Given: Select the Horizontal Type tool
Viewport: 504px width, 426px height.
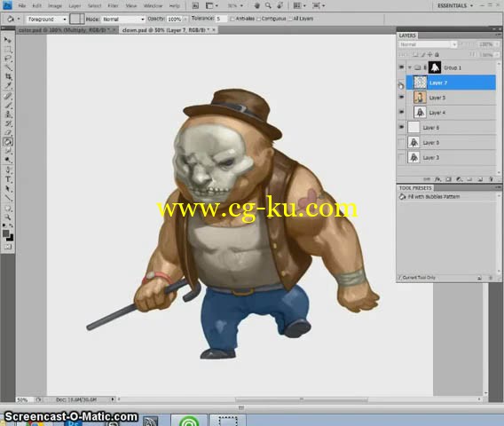Looking at the screenshot, I should click(7, 179).
